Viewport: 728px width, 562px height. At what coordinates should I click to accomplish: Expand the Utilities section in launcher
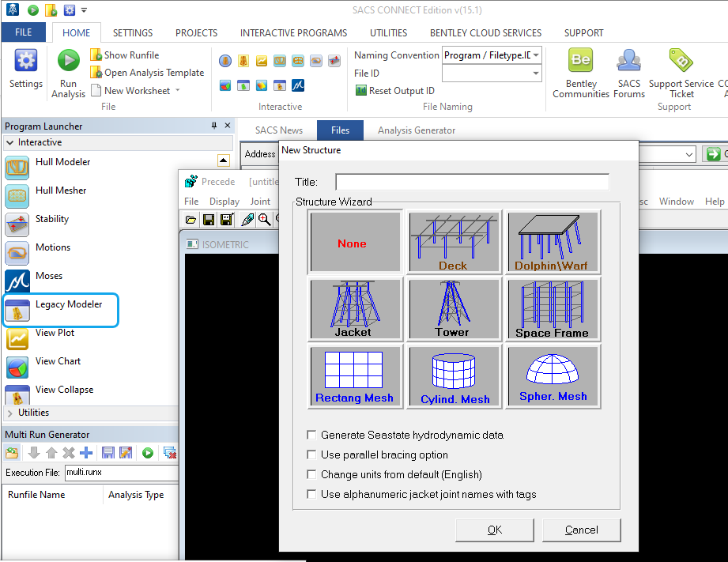click(x=33, y=413)
